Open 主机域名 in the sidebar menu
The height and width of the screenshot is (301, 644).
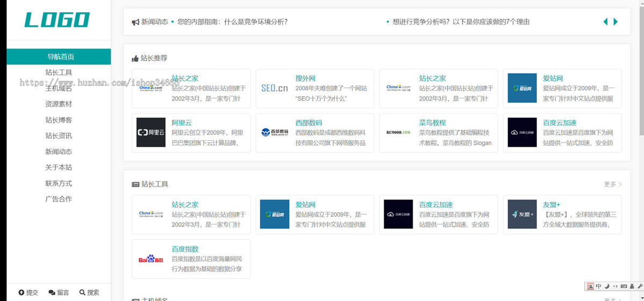[58, 88]
